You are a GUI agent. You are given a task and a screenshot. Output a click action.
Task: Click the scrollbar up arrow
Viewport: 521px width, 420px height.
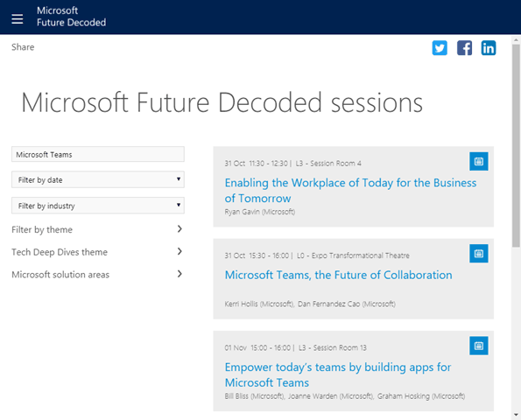click(516, 40)
